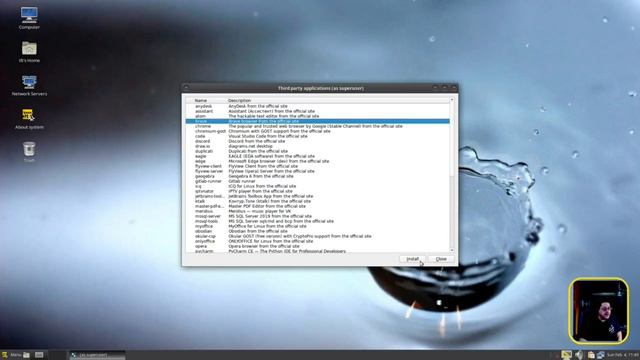Select the draw.io row
The height and width of the screenshot is (360, 640).
318,146
